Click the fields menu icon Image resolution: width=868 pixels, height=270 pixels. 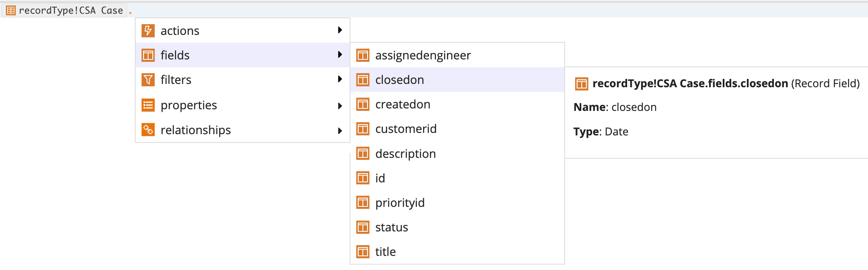coord(148,55)
